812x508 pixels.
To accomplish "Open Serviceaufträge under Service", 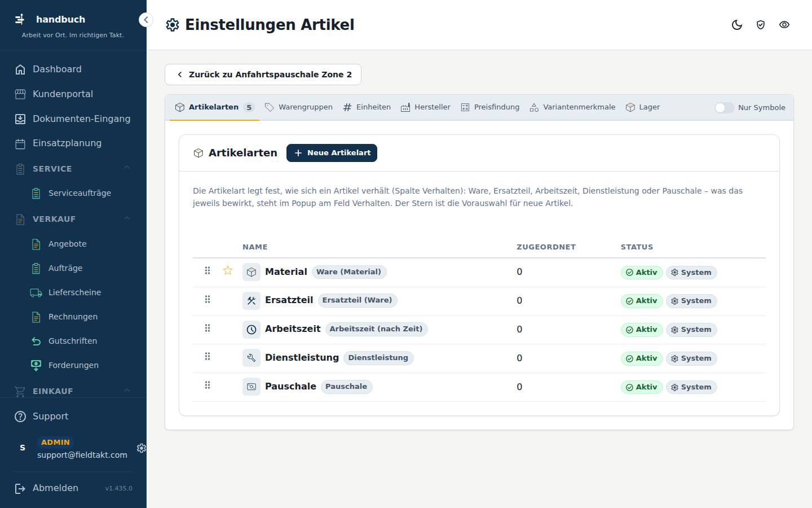I will pos(80,193).
